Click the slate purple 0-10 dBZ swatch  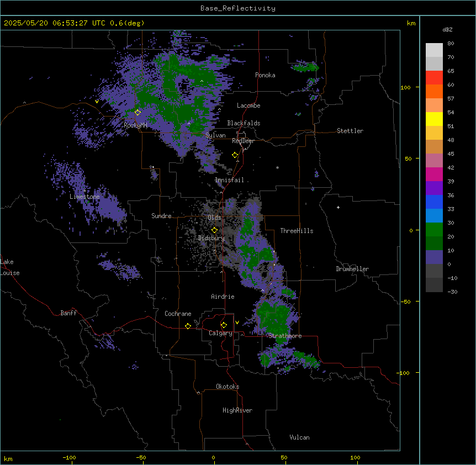[434, 257]
